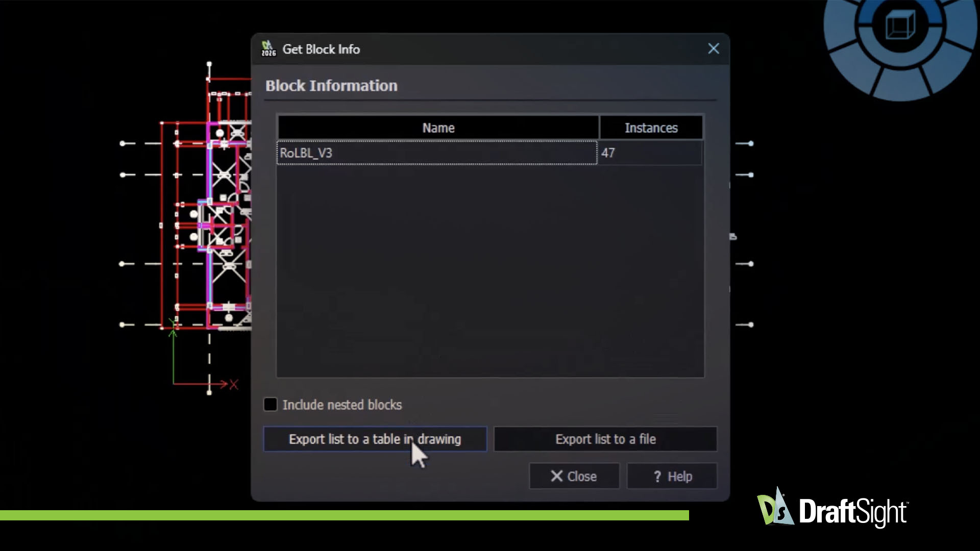Viewport: 980px width, 551px height.
Task: Click the DraftSight 2026 icon in title bar
Action: pos(268,48)
